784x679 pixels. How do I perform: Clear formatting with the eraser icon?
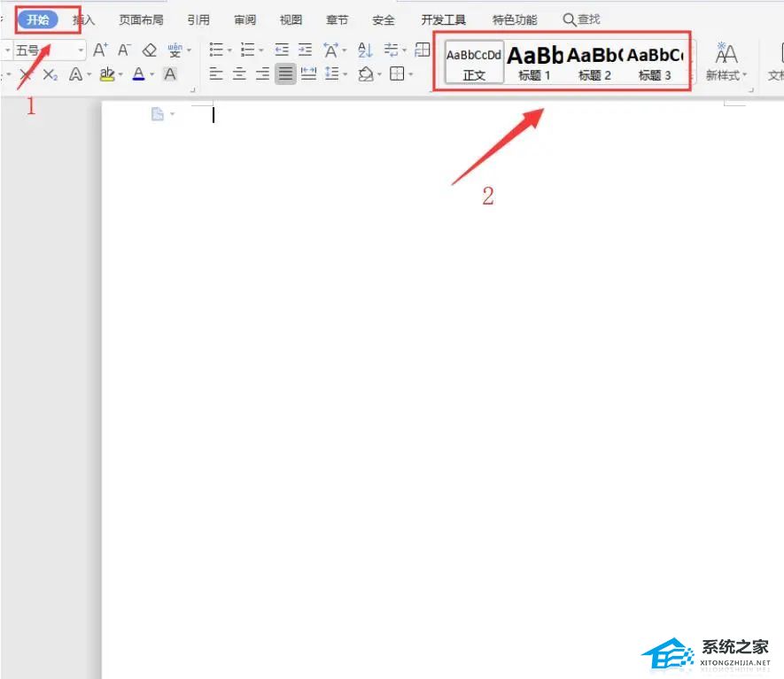150,50
